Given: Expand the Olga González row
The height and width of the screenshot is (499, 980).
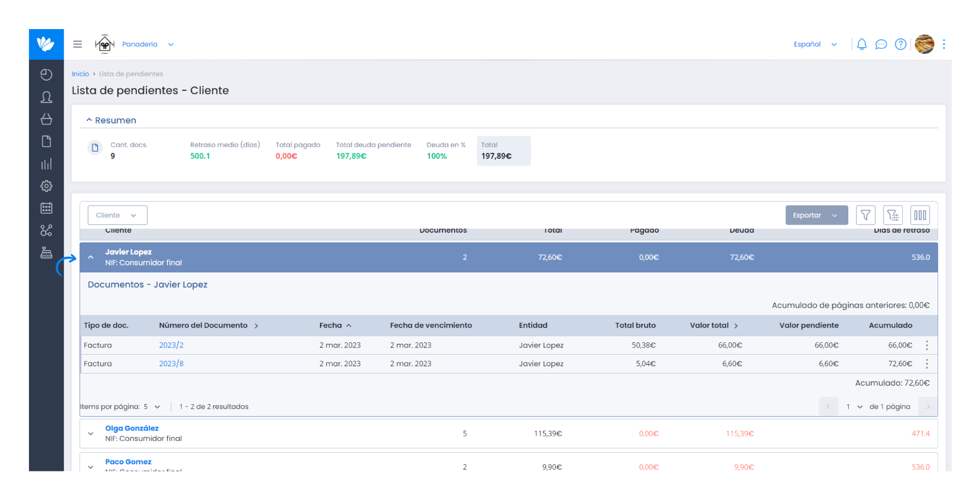Looking at the screenshot, I should (x=91, y=434).
